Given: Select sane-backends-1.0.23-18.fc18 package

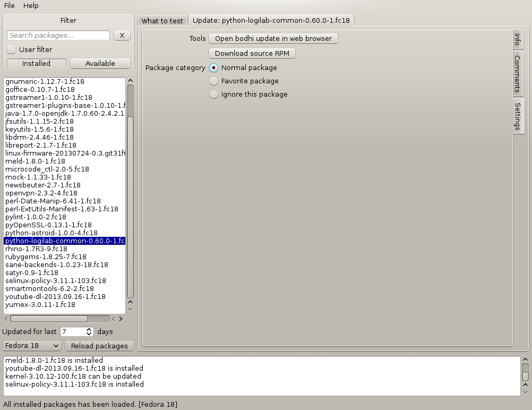Looking at the screenshot, I should pos(64,265).
